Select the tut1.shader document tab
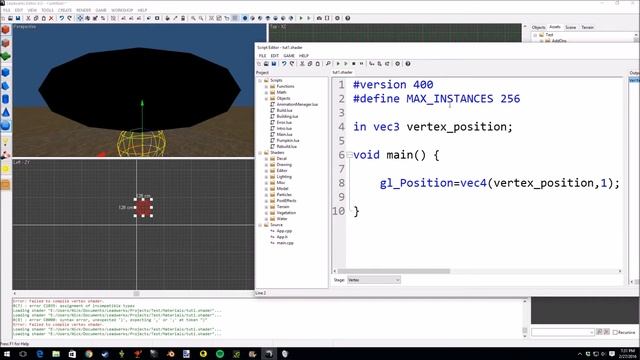Image resolution: width=640 pixels, height=360 pixels. (342, 72)
